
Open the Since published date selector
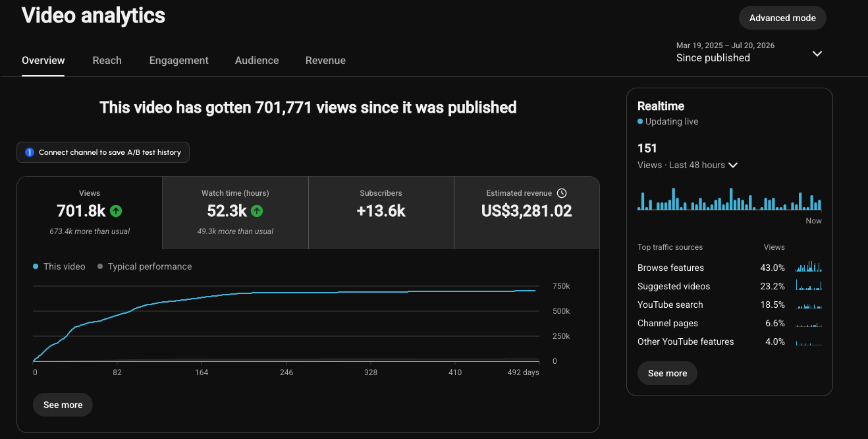[749, 52]
